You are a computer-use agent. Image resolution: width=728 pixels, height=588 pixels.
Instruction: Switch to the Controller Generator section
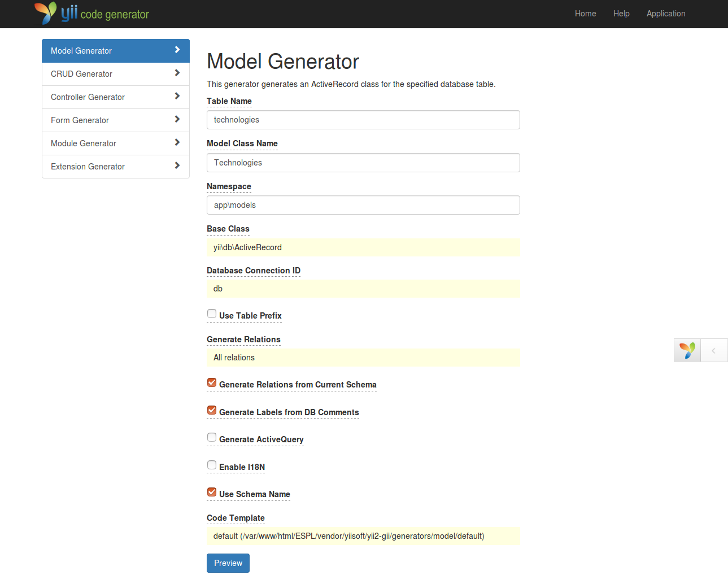point(88,97)
